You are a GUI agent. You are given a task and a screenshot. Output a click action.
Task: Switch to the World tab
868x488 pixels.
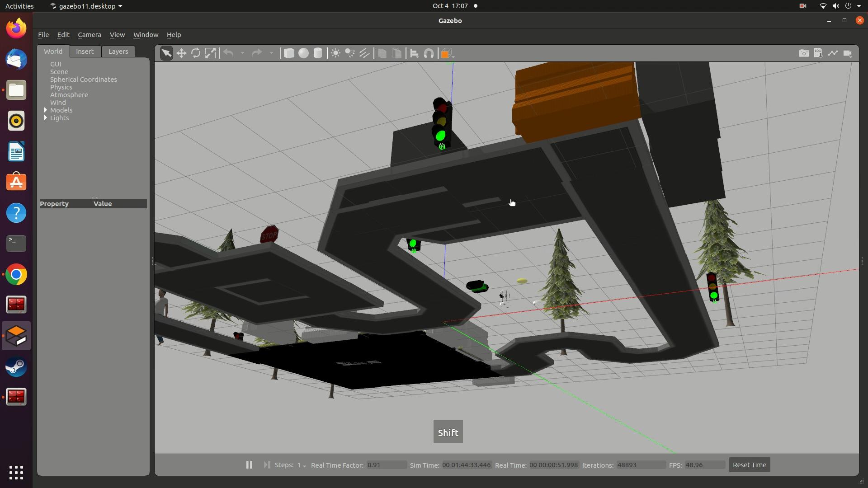coord(53,51)
